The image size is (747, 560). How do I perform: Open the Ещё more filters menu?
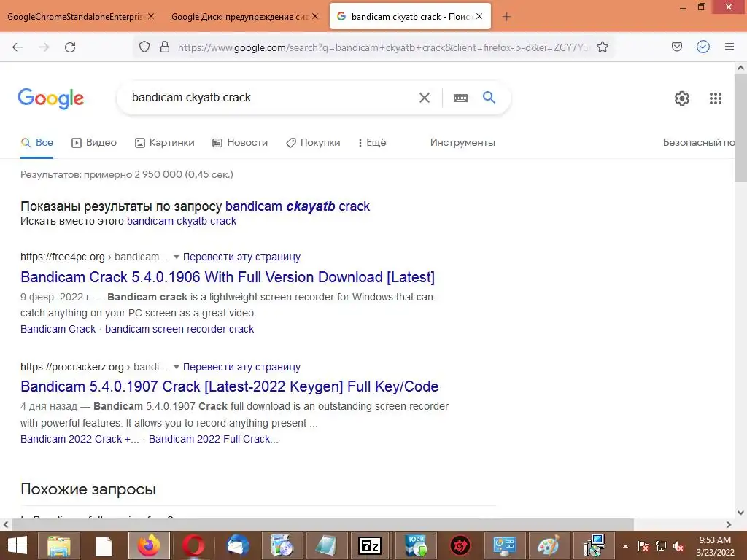372,142
